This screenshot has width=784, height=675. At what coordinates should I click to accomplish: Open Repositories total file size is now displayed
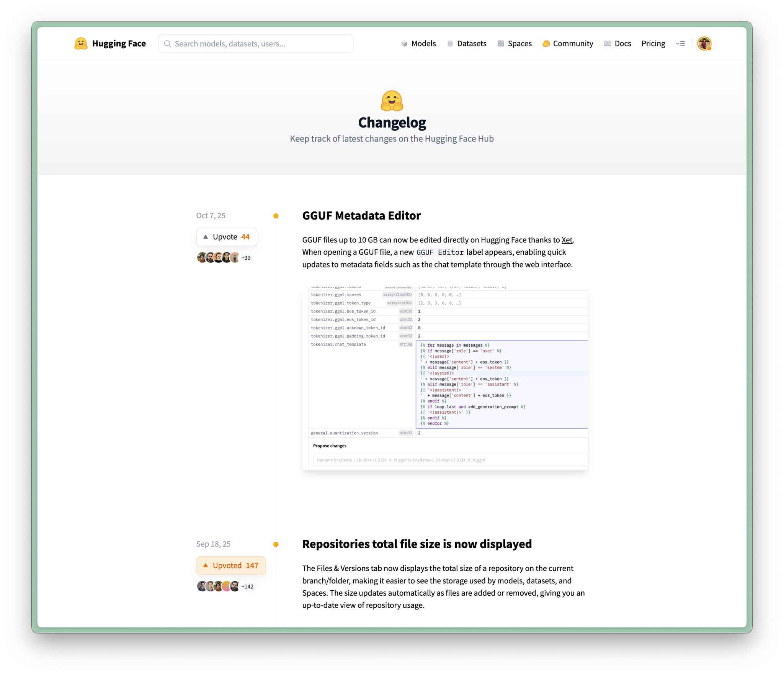417,544
